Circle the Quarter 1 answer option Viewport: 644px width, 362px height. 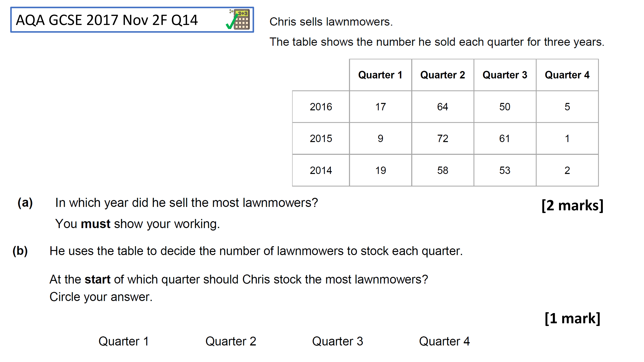click(x=124, y=341)
